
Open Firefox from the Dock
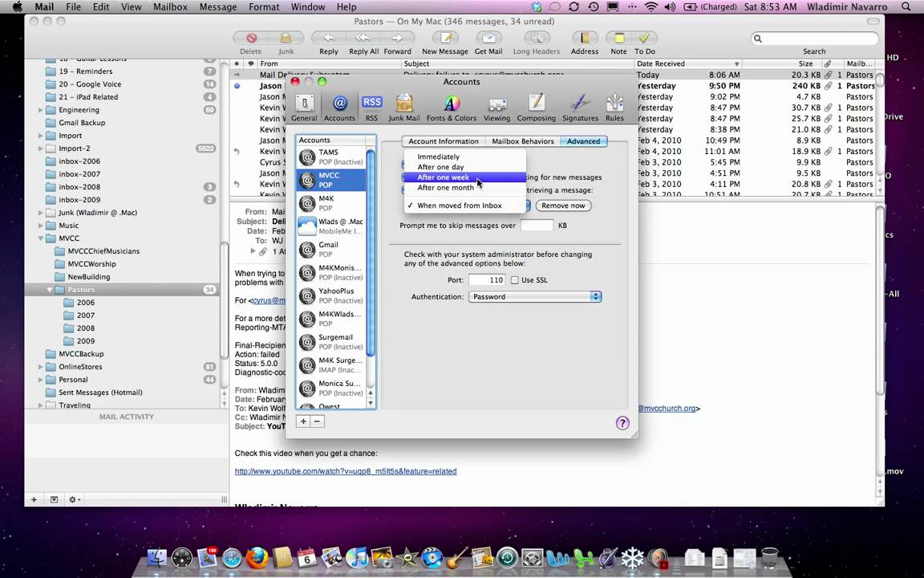point(257,557)
